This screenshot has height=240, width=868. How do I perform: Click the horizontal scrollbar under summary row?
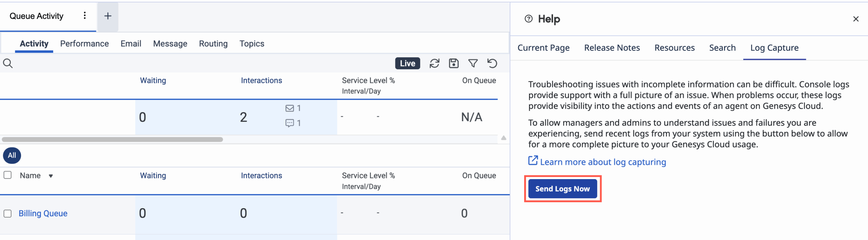point(112,139)
